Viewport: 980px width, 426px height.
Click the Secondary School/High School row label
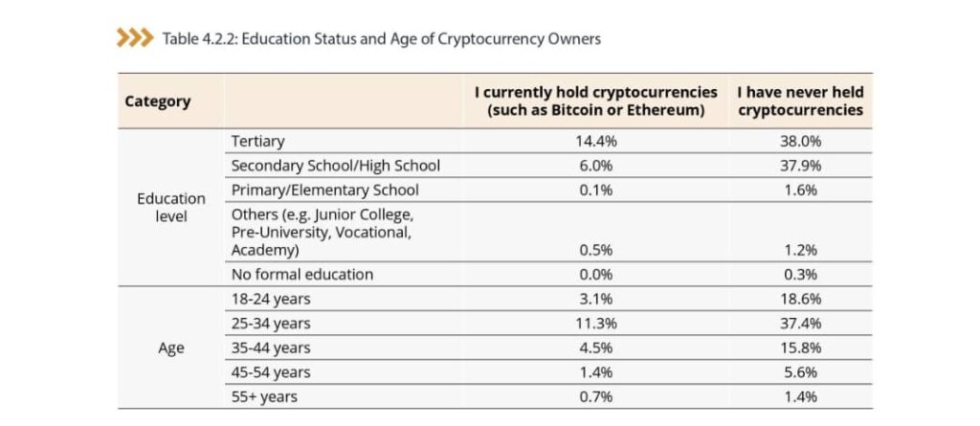coord(335,166)
